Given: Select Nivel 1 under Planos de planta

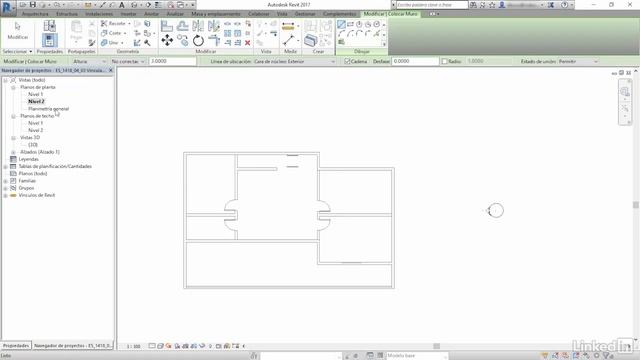Looking at the screenshot, I should (x=36, y=94).
